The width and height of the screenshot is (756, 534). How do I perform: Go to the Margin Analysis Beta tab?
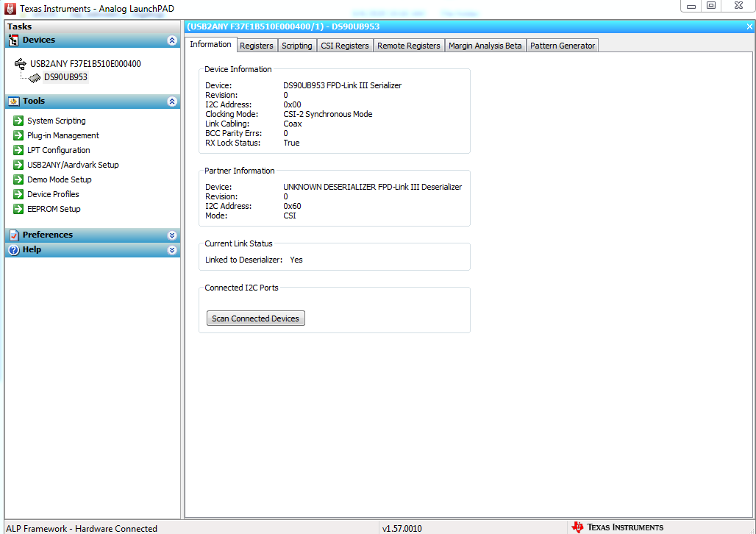point(485,46)
